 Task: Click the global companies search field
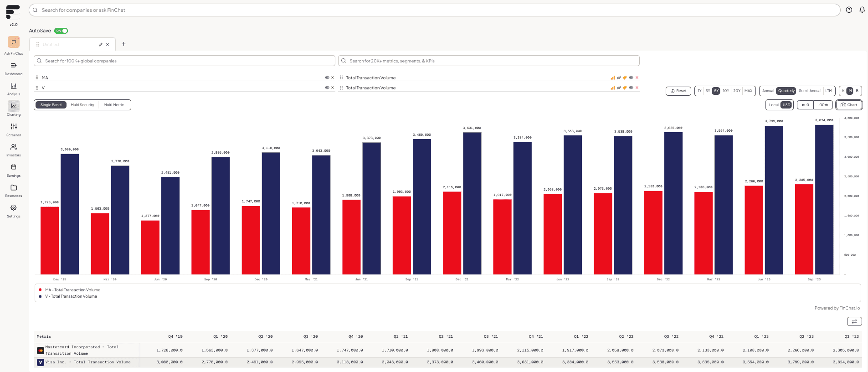pos(185,61)
